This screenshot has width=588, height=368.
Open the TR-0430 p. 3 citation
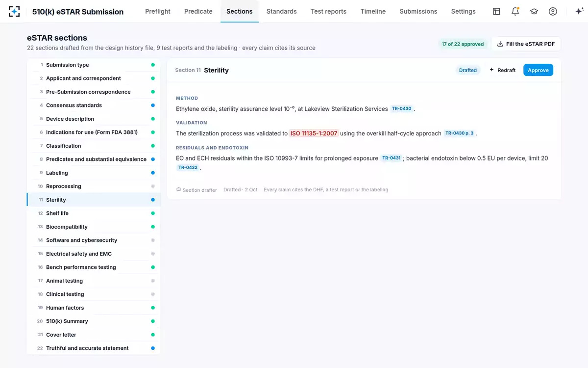pos(459,133)
